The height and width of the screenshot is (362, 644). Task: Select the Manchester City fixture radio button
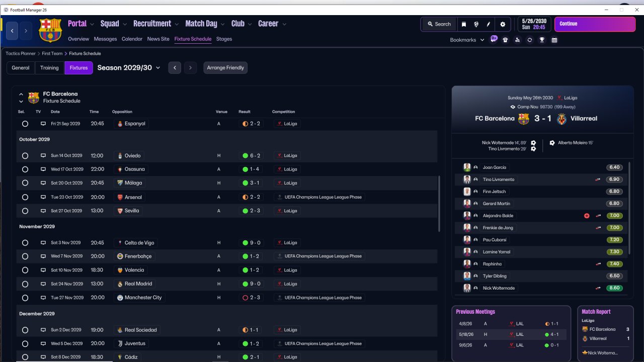point(25,298)
